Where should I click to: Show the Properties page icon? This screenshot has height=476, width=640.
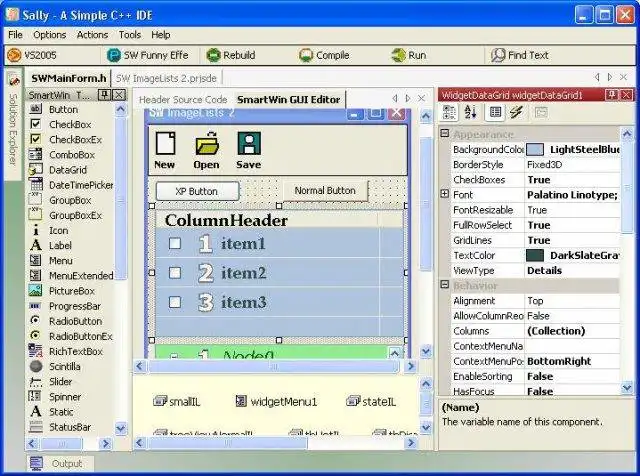tap(496, 112)
